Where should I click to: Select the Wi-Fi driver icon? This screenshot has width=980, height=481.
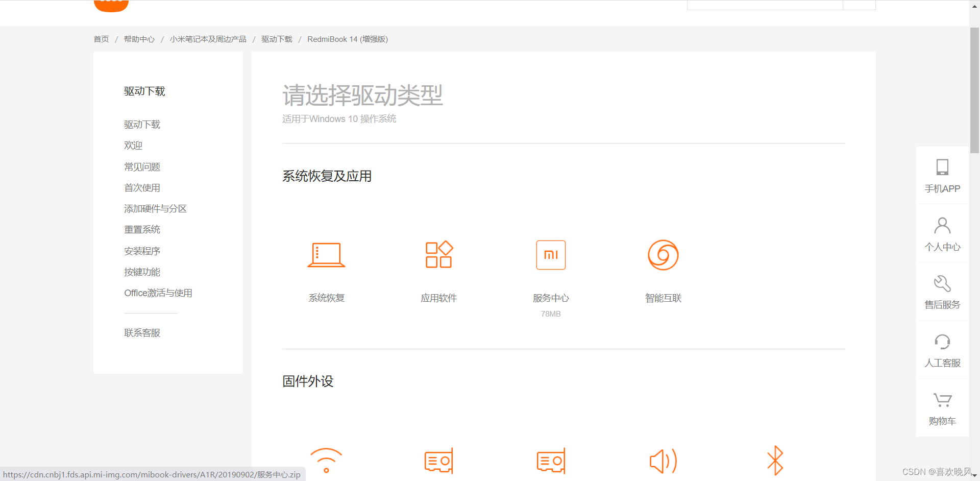pos(326,461)
